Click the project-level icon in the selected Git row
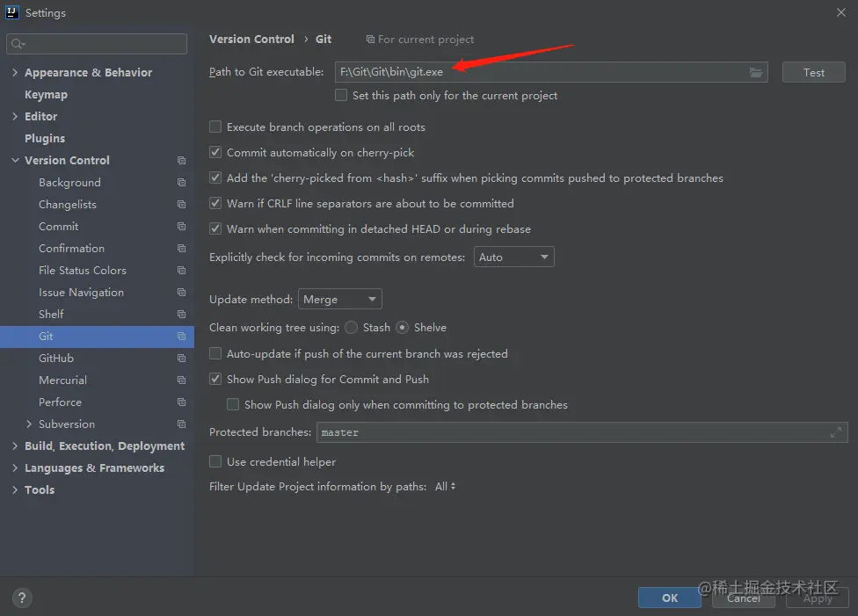 click(x=182, y=336)
